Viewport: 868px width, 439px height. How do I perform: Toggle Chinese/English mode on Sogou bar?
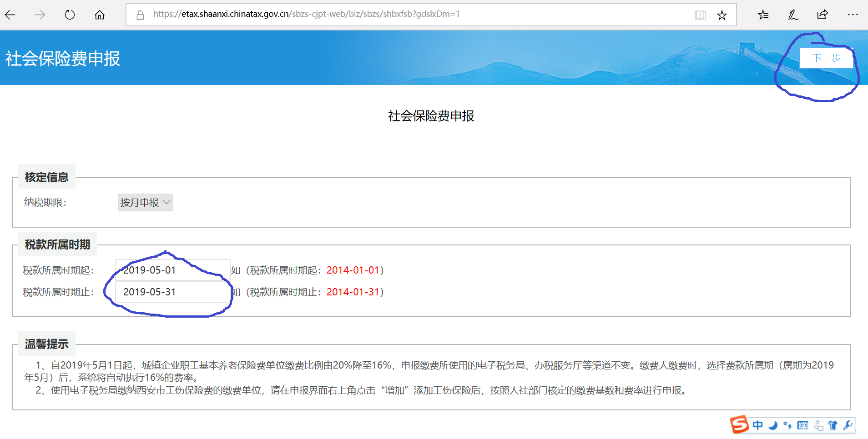click(757, 425)
